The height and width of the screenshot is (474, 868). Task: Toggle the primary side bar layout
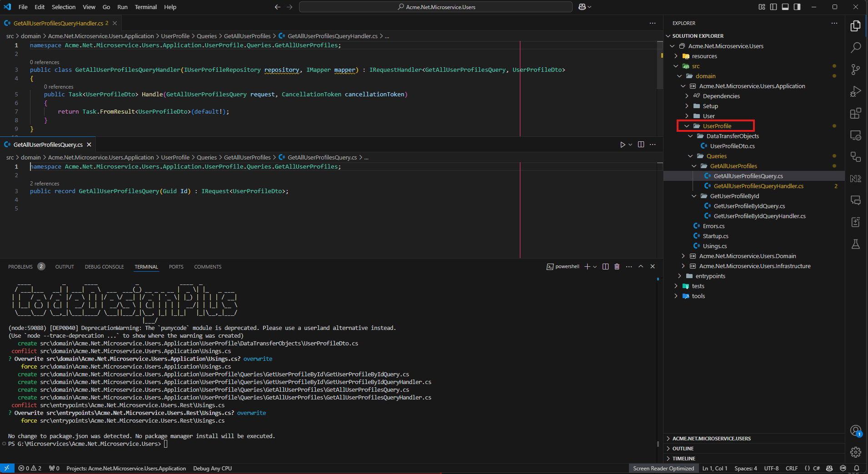tap(773, 7)
